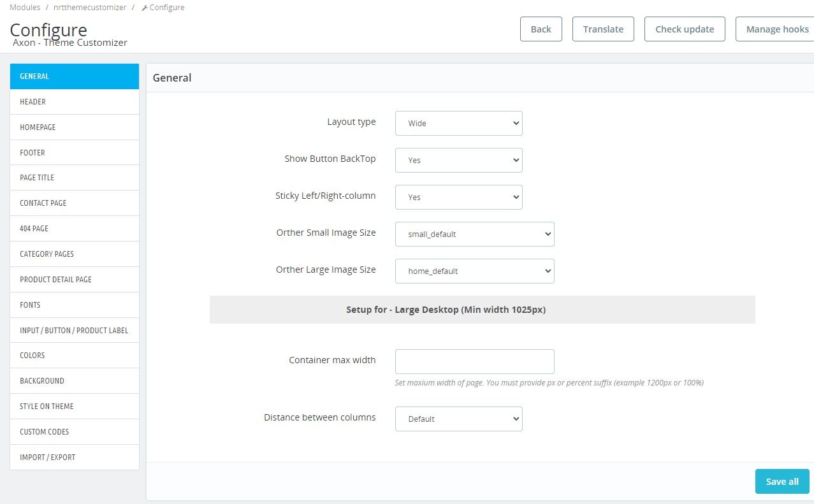Switch to the FOOTER settings tab
The height and width of the screenshot is (504, 814).
[x=32, y=152]
